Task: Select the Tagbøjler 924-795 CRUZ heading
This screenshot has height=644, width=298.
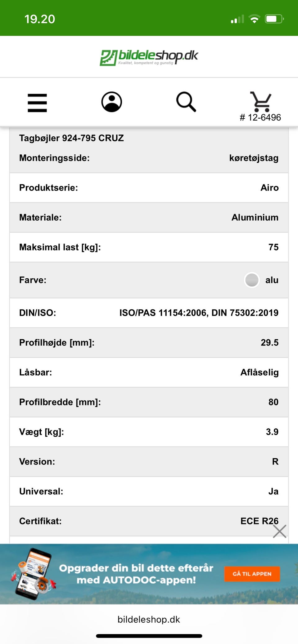Action: pyautogui.click(x=71, y=138)
